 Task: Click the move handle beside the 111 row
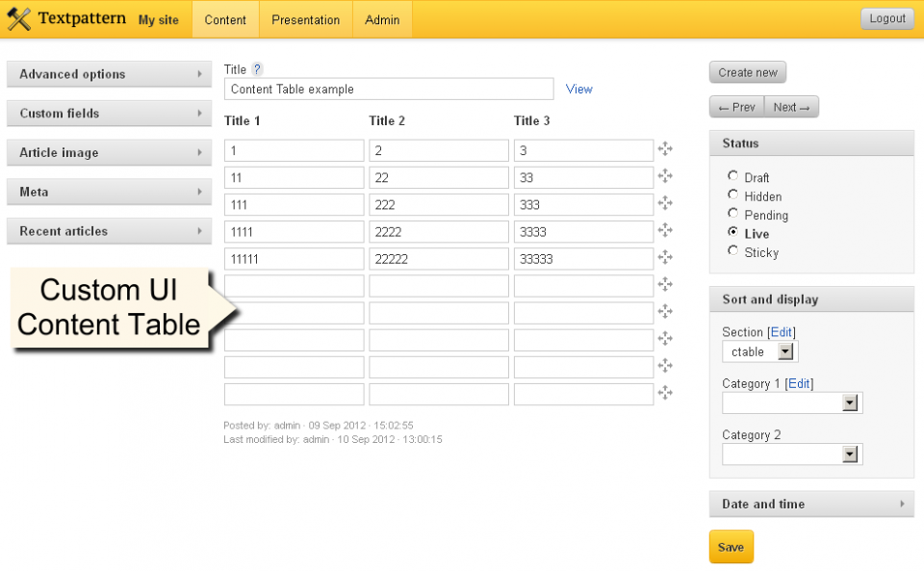pos(664,204)
